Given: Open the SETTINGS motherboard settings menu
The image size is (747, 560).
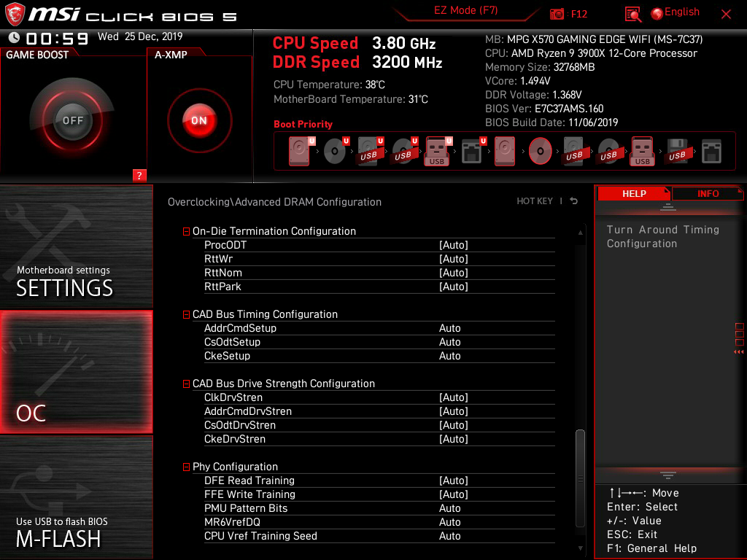Looking at the screenshot, I should pyautogui.click(x=76, y=246).
